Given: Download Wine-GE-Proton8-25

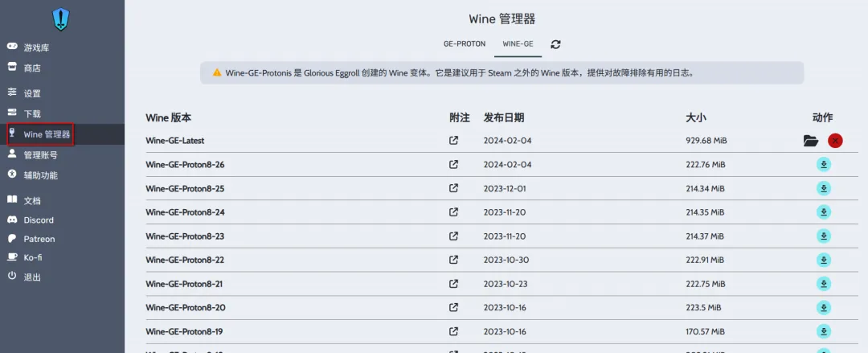Looking at the screenshot, I should [x=824, y=188].
